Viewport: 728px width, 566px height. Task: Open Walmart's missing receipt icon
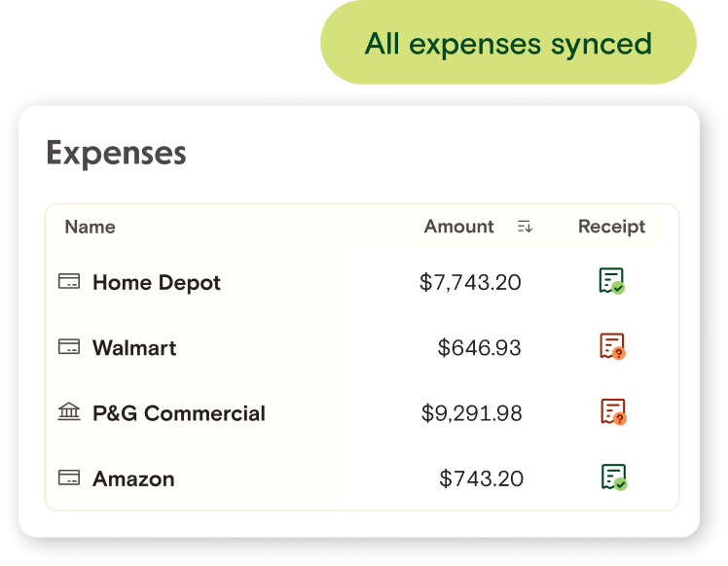(x=611, y=346)
